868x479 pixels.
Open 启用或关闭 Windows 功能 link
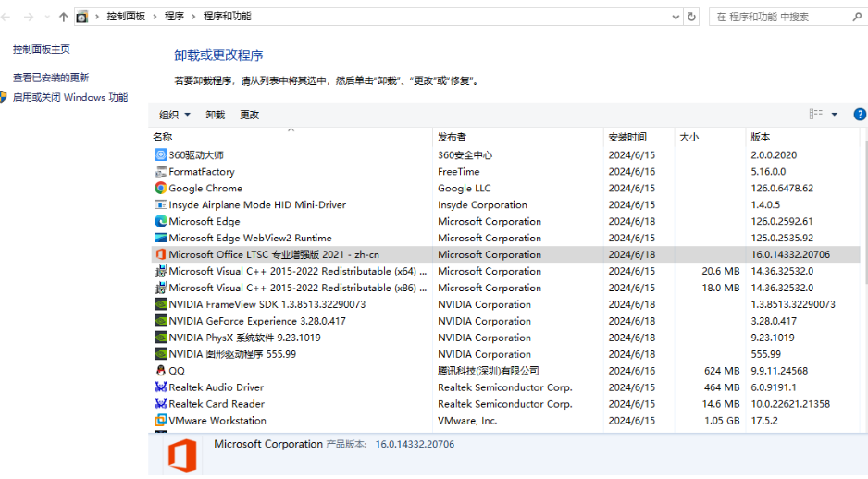tap(70, 97)
